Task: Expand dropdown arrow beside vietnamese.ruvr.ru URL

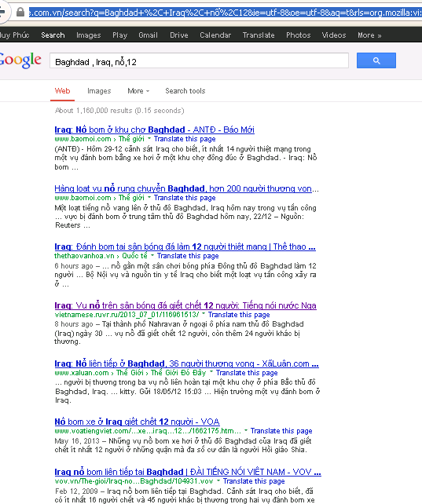Action: point(204,314)
